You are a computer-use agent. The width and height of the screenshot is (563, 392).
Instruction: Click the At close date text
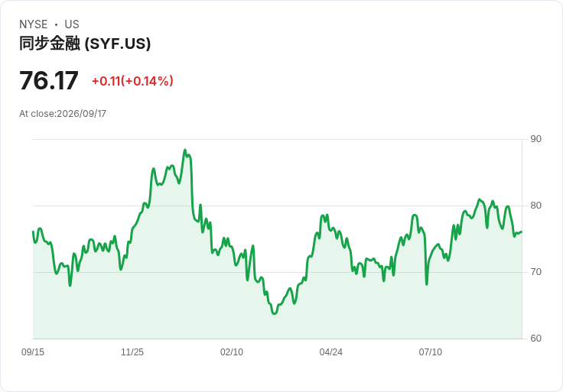click(x=63, y=114)
